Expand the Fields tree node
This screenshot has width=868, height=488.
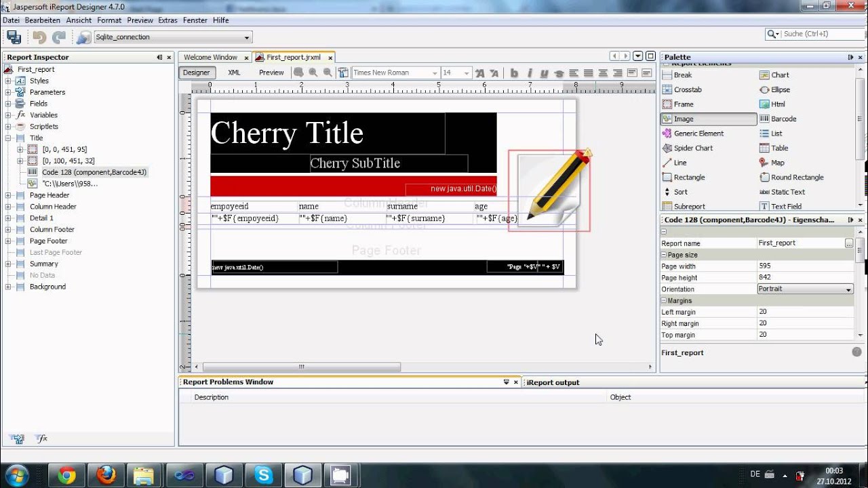tap(9, 104)
